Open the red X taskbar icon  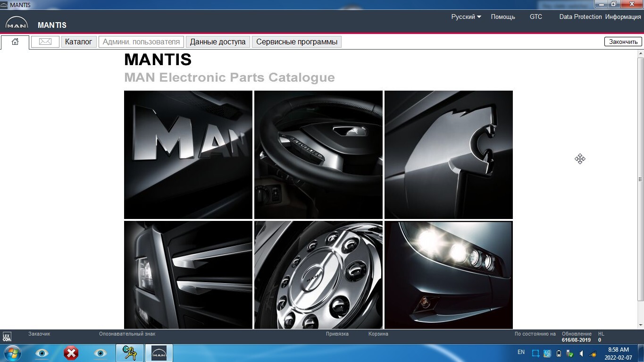71,353
